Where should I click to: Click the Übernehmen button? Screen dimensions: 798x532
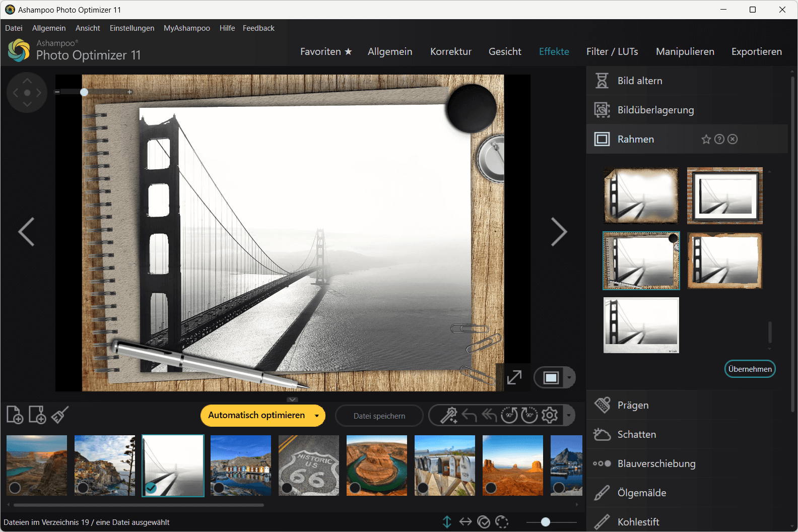[750, 369]
